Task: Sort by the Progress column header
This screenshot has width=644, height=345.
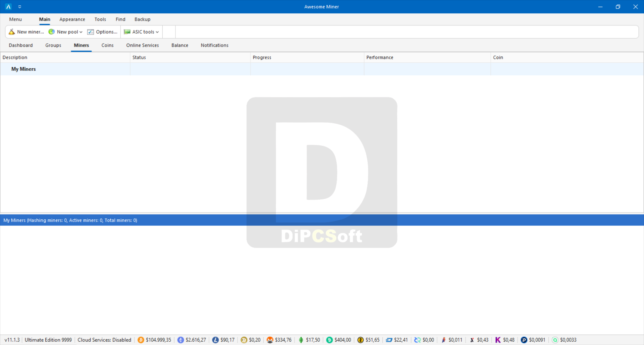Action: click(x=307, y=58)
